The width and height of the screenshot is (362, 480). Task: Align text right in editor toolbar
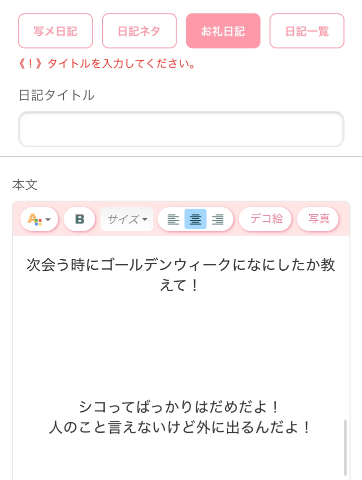coord(218,219)
